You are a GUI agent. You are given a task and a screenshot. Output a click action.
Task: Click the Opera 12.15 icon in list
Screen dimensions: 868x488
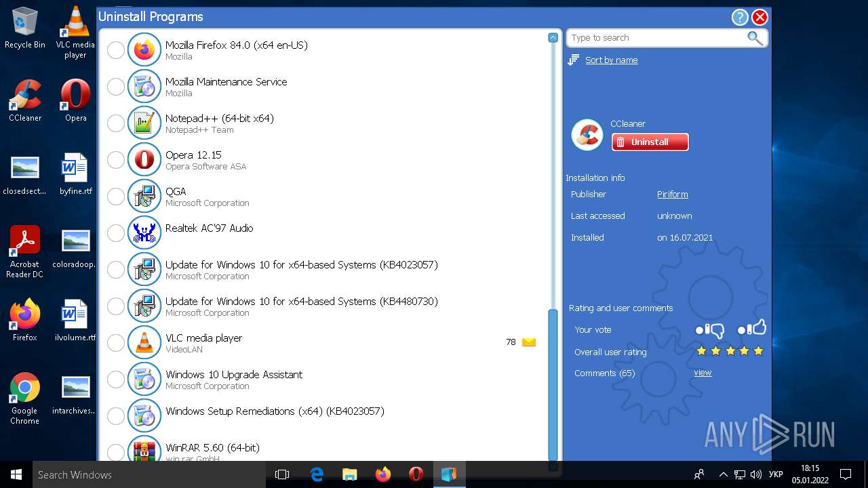(144, 160)
